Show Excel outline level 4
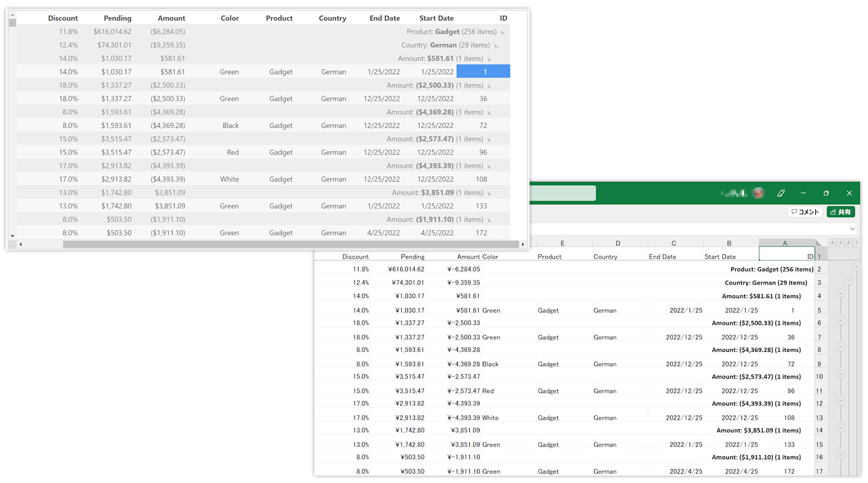Screen dimensions: 868x483 [832, 243]
